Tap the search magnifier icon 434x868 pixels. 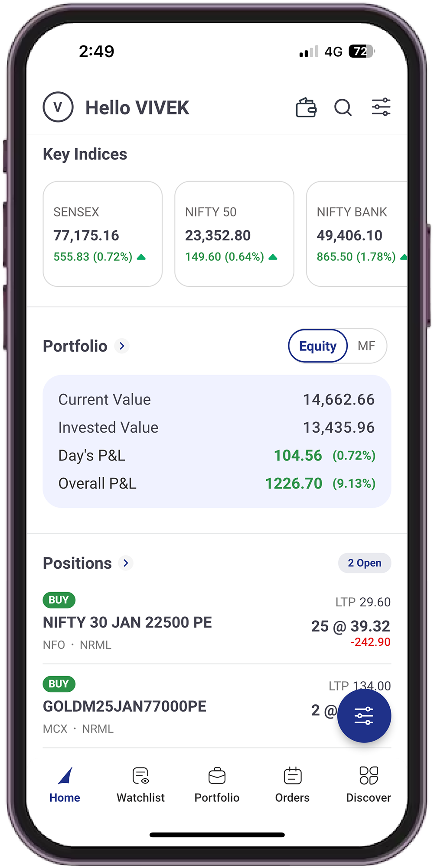click(x=343, y=107)
